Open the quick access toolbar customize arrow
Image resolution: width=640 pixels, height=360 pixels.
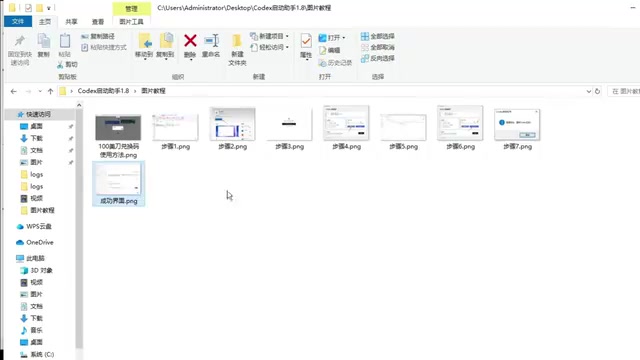pyautogui.click(x=49, y=8)
